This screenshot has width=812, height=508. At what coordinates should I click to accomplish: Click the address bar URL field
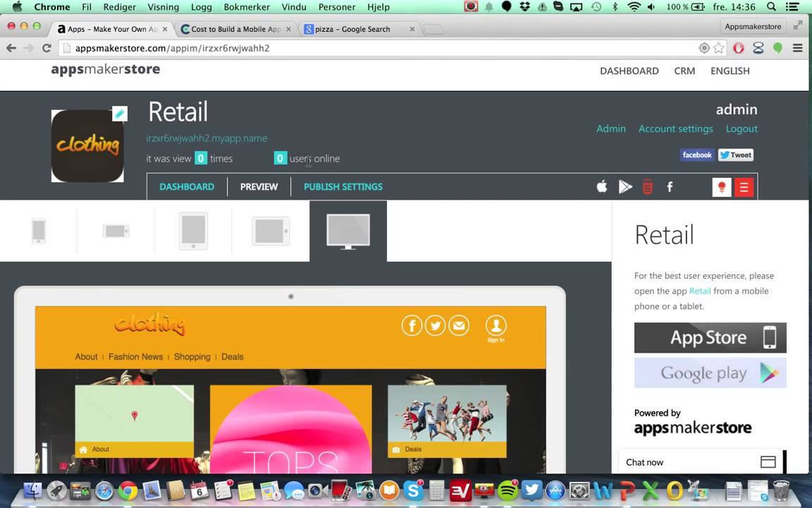tap(383, 48)
